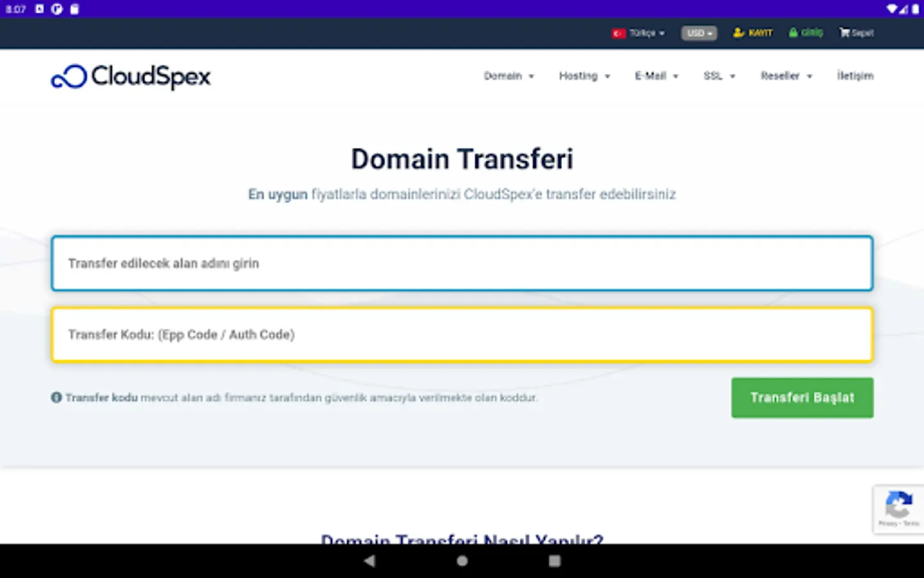This screenshot has height=578, width=924.
Task: Open the CloudSpex logo homepage link
Action: [131, 76]
